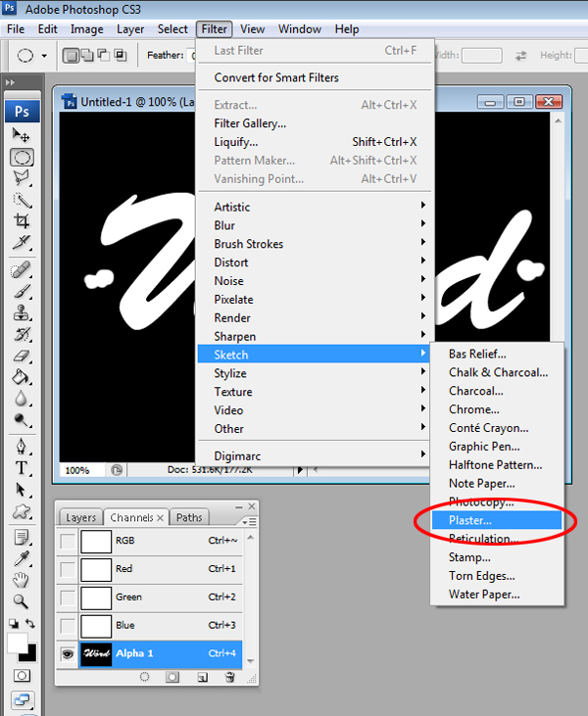Select the Healing Brush tool
The width and height of the screenshot is (588, 716).
[21, 269]
